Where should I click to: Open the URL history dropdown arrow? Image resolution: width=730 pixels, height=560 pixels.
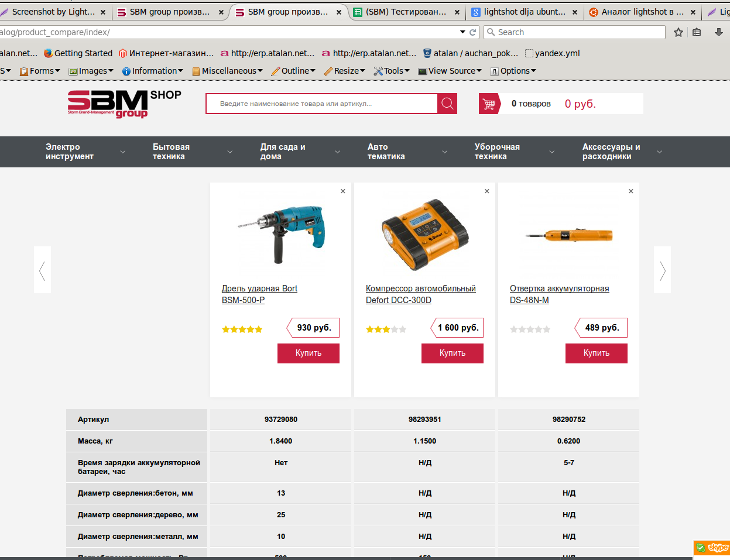point(462,32)
